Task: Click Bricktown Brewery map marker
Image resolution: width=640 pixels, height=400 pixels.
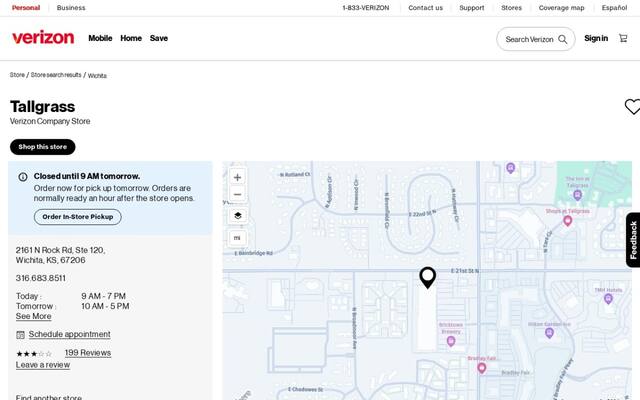Action: click(451, 341)
